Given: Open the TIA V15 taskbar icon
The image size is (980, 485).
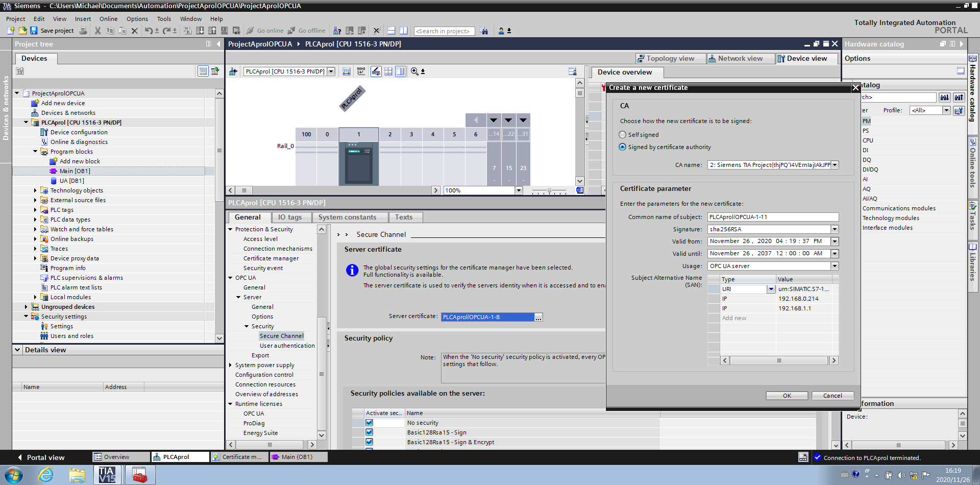Looking at the screenshot, I should 107,475.
